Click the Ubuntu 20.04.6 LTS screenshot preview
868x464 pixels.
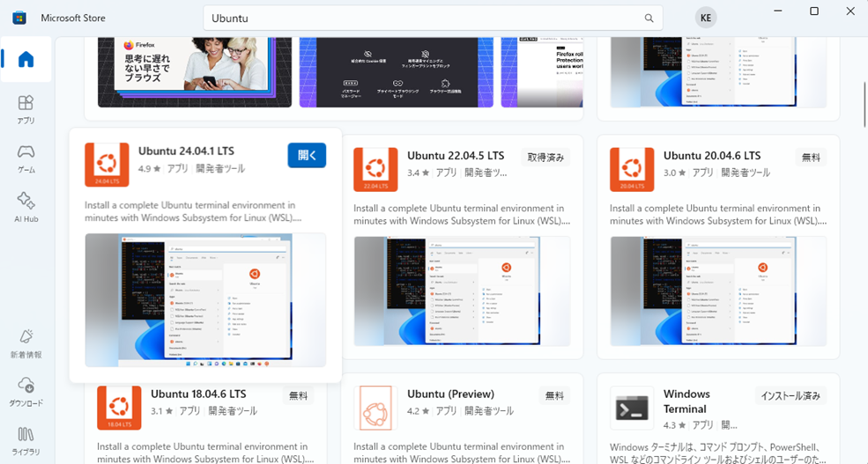click(718, 291)
